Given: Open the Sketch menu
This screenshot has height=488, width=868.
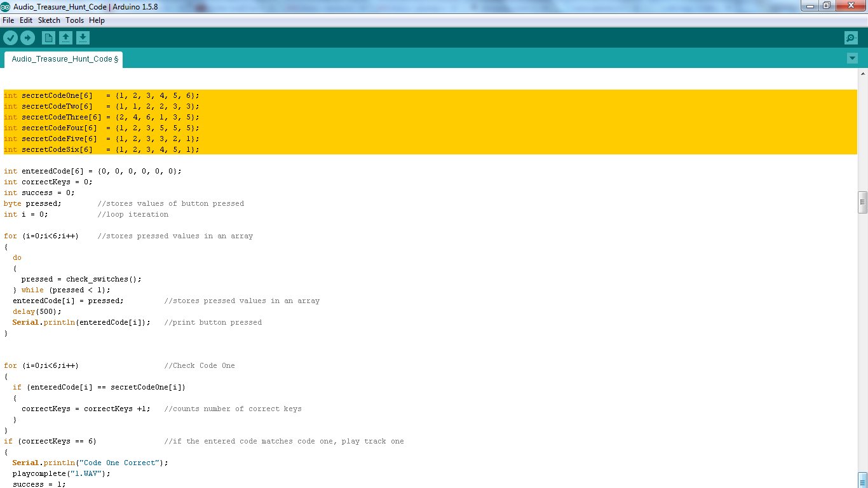Looking at the screenshot, I should tap(49, 20).
